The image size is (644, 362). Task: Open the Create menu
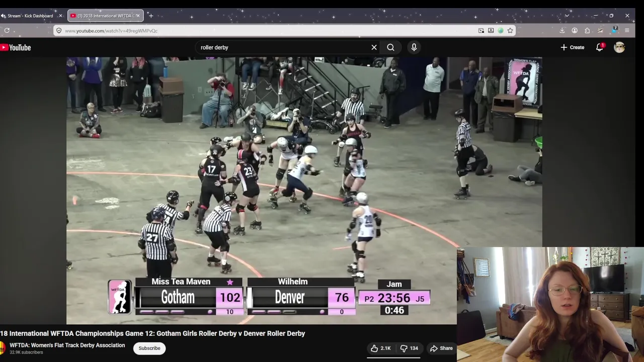573,47
